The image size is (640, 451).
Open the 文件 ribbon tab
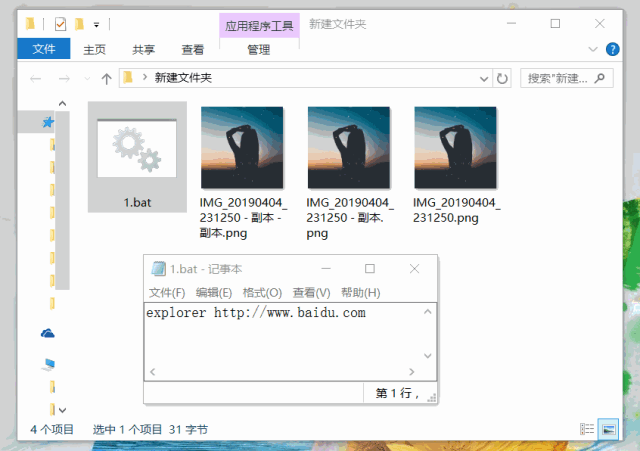pyautogui.click(x=44, y=49)
